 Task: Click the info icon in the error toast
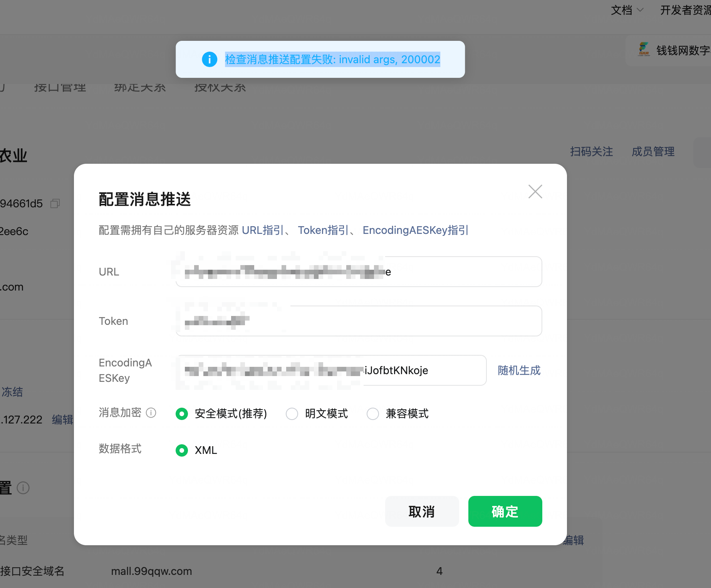[210, 59]
